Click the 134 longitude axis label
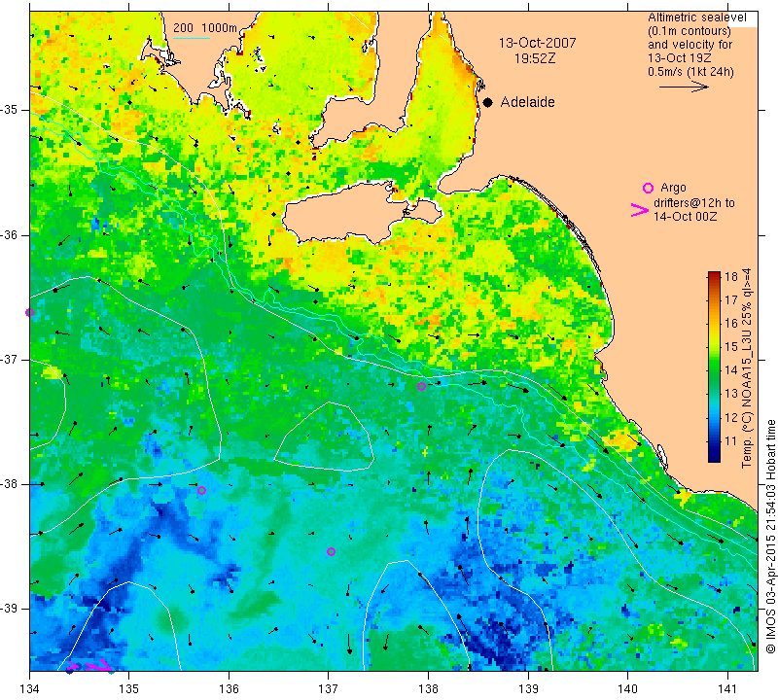778x700 pixels. click(30, 688)
